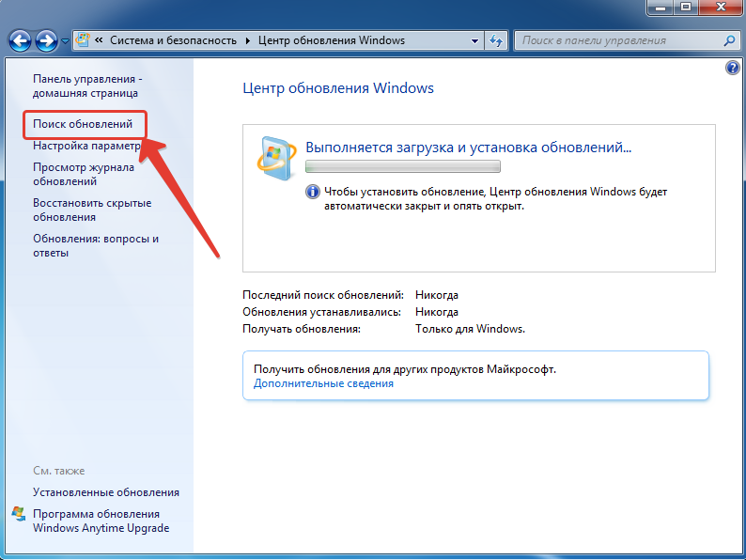
Task: Click the Обновления устанавливались label
Action: pos(321,312)
